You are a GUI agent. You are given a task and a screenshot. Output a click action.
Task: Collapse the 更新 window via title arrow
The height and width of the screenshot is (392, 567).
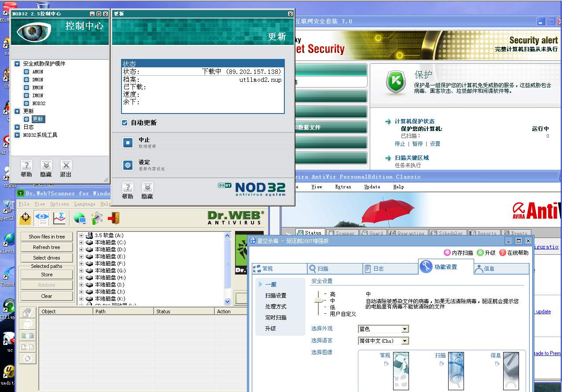pyautogui.click(x=290, y=14)
